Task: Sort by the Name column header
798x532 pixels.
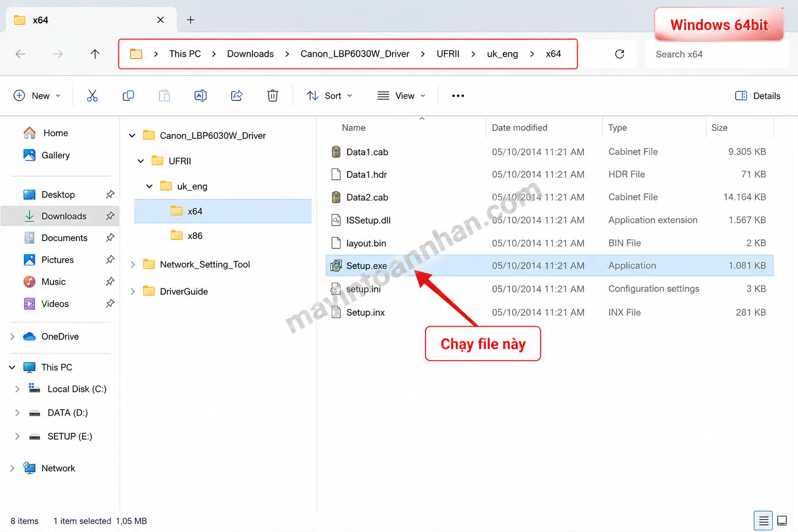Action: pos(354,128)
